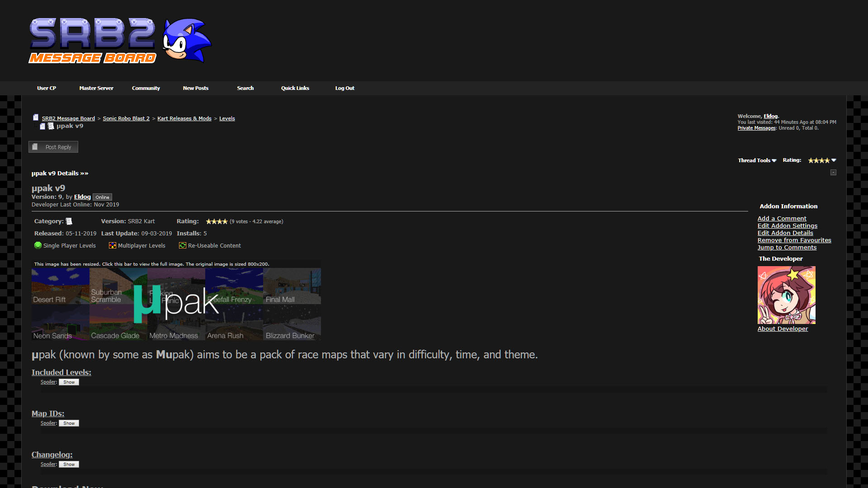Viewport: 868px width, 488px height.
Task: Click the Multiplayer Levels arrows icon
Action: 112,245
